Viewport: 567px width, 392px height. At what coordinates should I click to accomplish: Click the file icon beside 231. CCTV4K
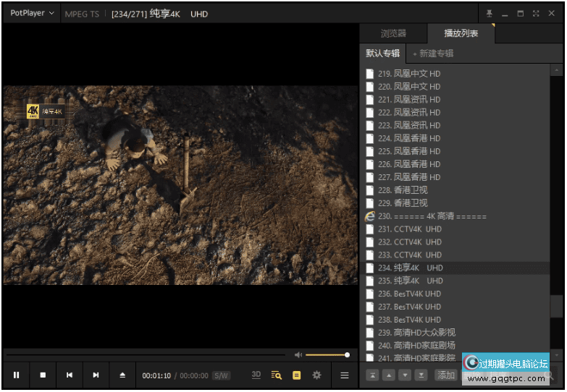point(369,229)
